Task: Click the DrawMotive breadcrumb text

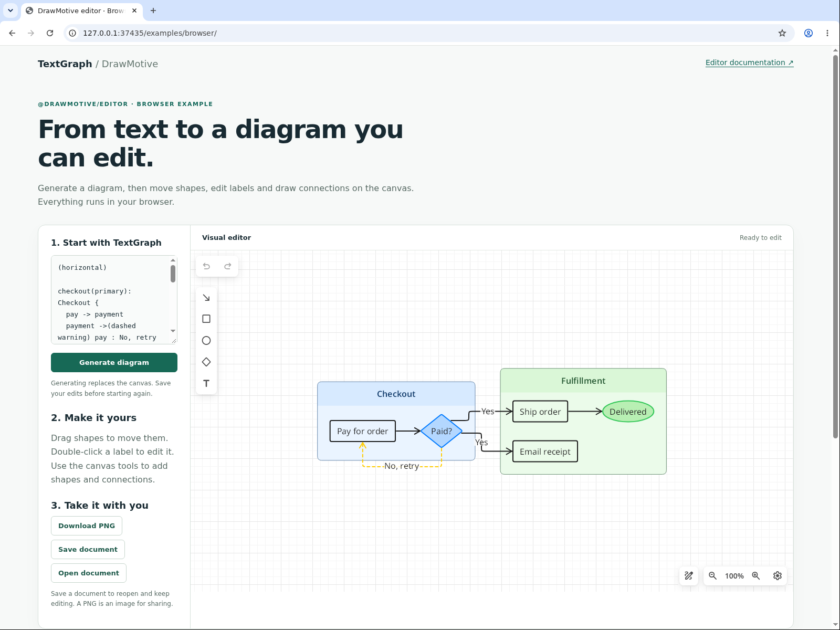Action: (130, 64)
